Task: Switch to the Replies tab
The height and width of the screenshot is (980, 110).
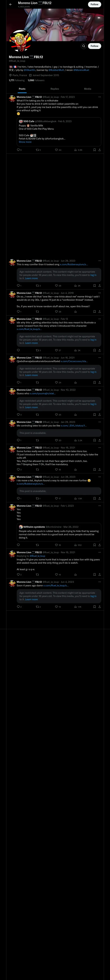Action: [55, 89]
